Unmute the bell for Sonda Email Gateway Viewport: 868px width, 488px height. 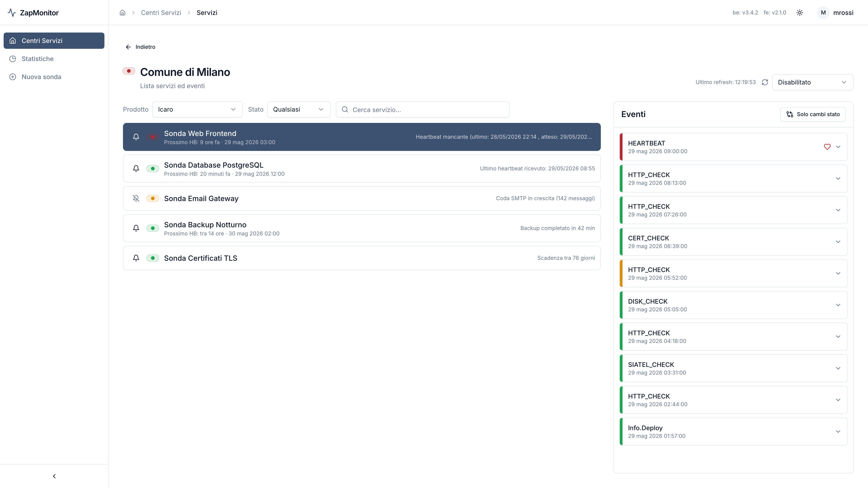[136, 198]
